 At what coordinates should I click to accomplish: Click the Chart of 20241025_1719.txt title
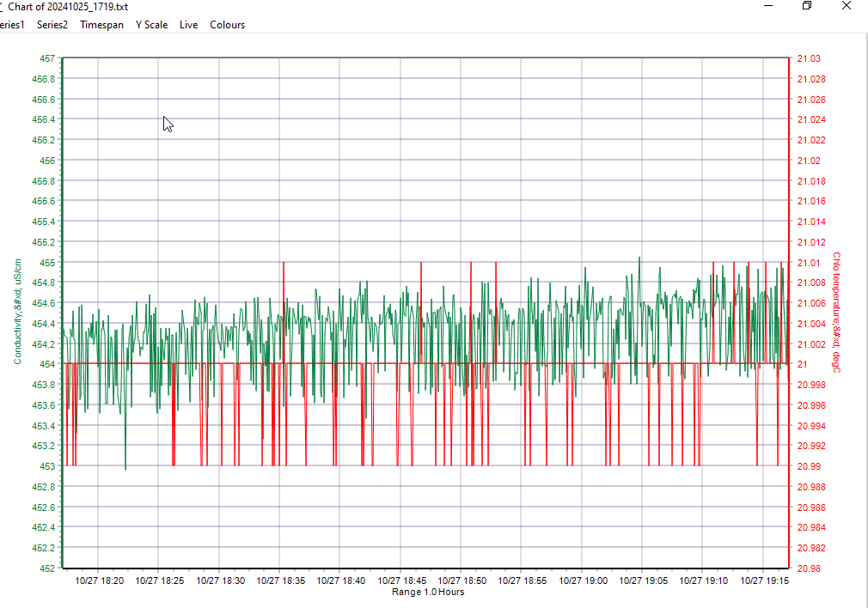tap(68, 7)
